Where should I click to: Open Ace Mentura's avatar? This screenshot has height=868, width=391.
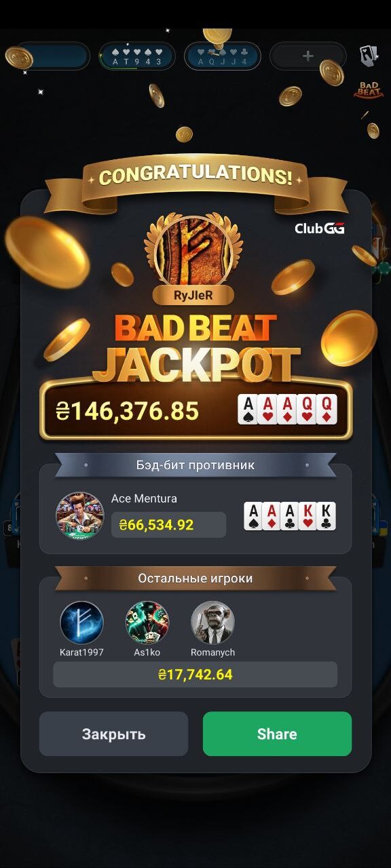[x=80, y=515]
